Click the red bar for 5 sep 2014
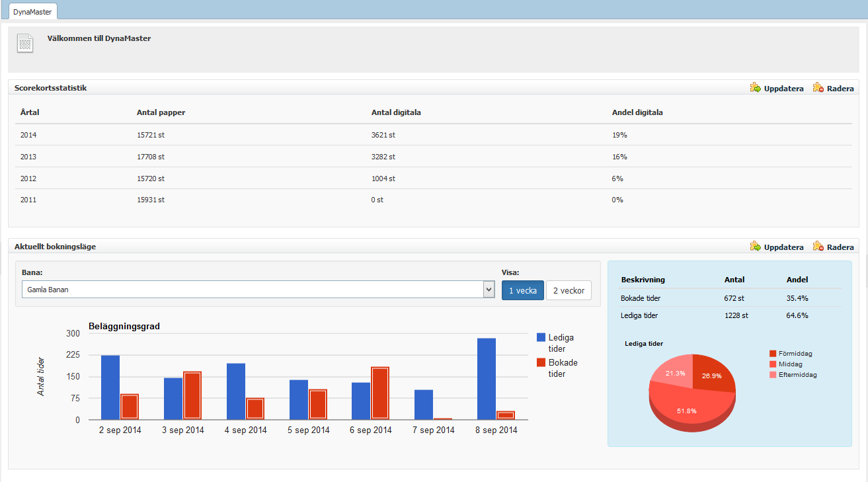Image resolution: width=868 pixels, height=482 pixels. [x=318, y=404]
